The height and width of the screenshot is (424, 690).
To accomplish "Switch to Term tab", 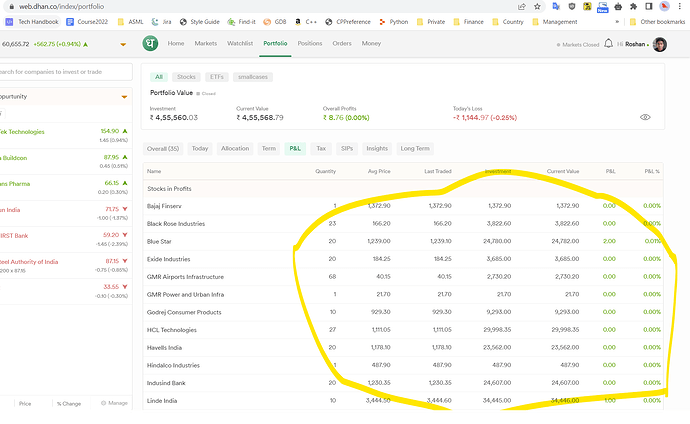I will point(268,149).
